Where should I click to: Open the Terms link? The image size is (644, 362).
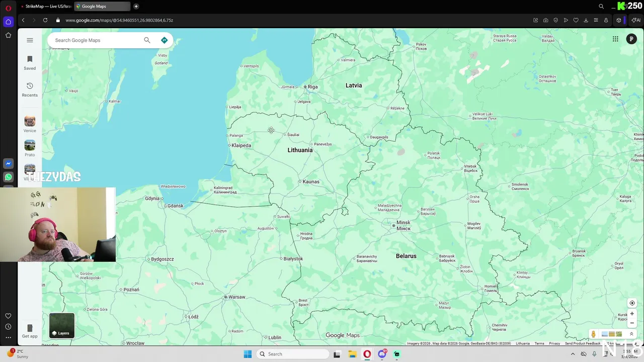click(x=539, y=343)
